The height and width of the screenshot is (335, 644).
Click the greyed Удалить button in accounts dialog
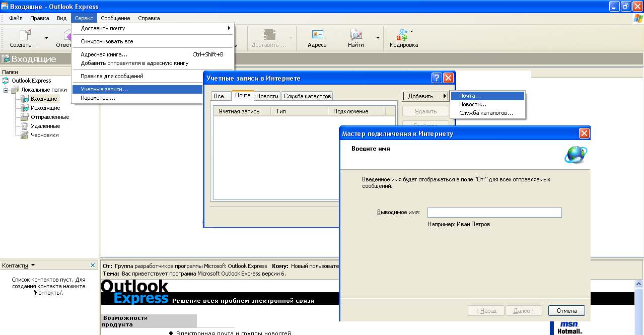point(425,111)
